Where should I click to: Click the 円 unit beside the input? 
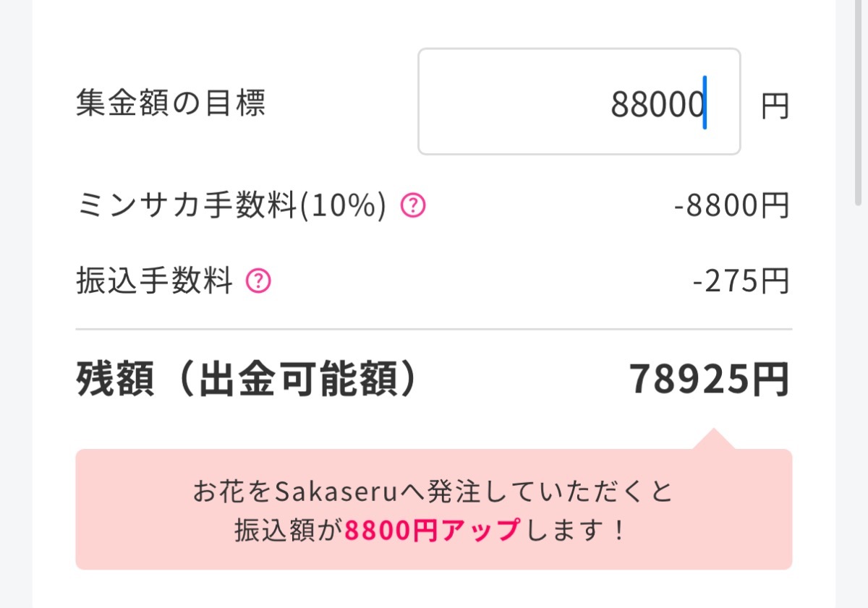(775, 107)
